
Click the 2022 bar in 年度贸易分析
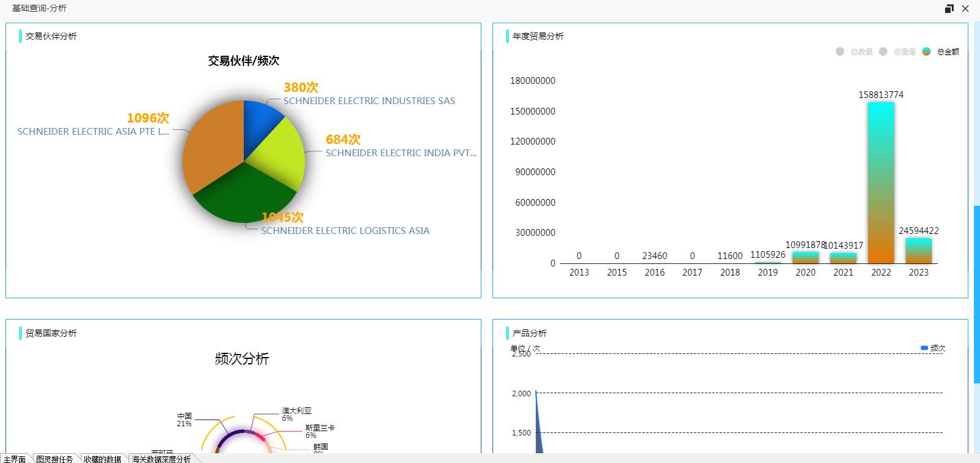(x=881, y=183)
